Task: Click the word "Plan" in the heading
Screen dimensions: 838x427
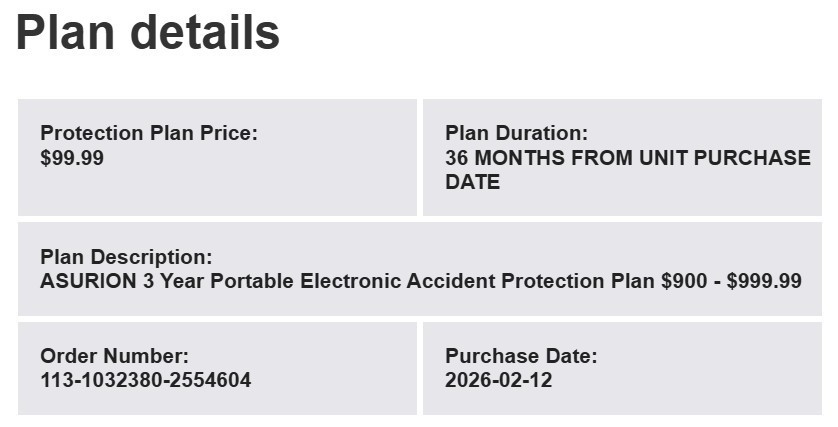Action: tap(66, 32)
